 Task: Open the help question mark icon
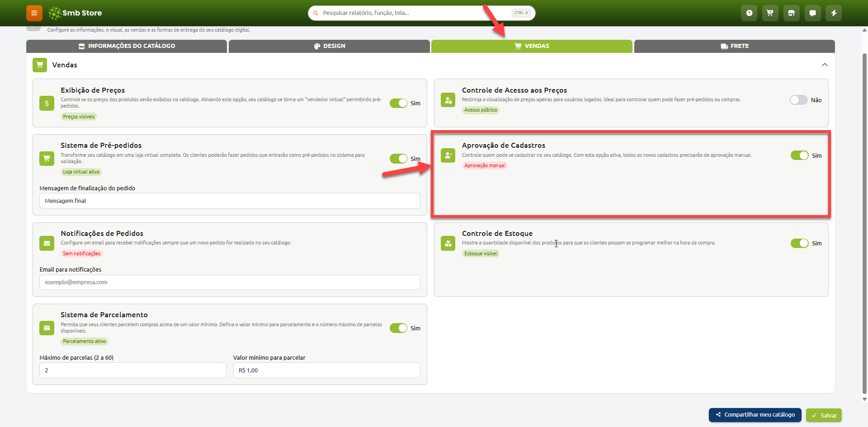pyautogui.click(x=749, y=13)
